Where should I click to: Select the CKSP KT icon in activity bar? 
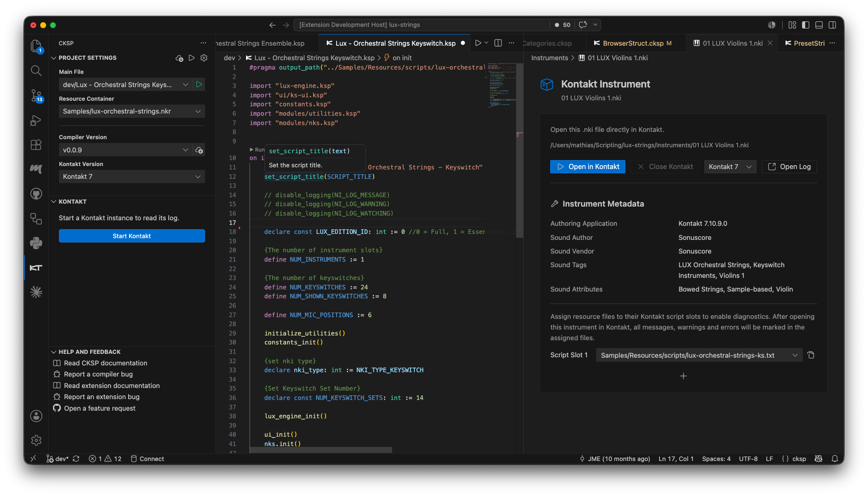point(36,268)
